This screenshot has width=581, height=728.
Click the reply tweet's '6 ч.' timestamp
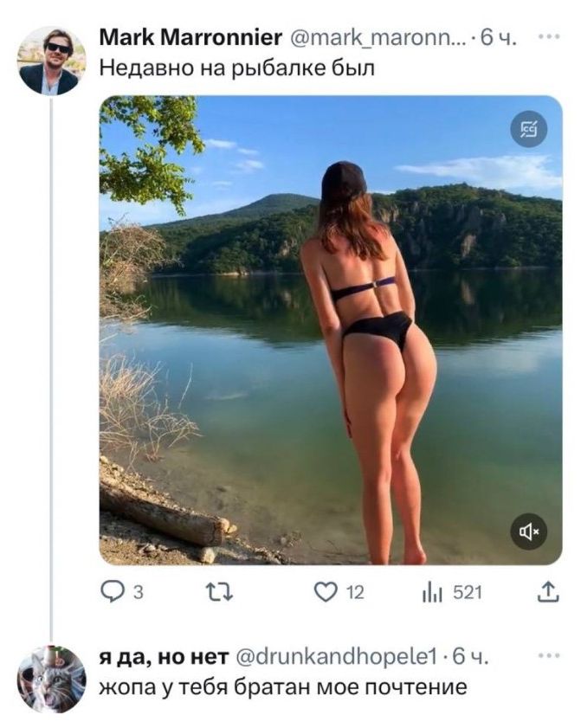point(470,656)
